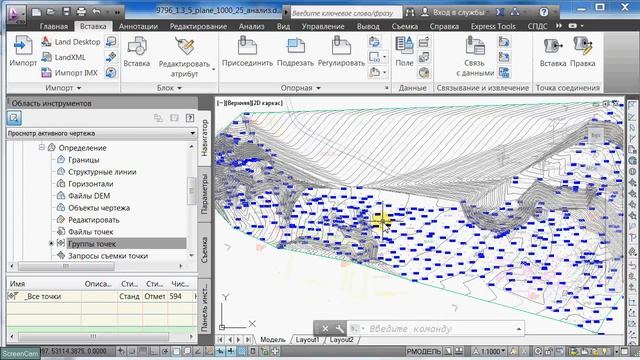640x360 pixels.
Task: Open Land Desktop import
Action: point(71,42)
